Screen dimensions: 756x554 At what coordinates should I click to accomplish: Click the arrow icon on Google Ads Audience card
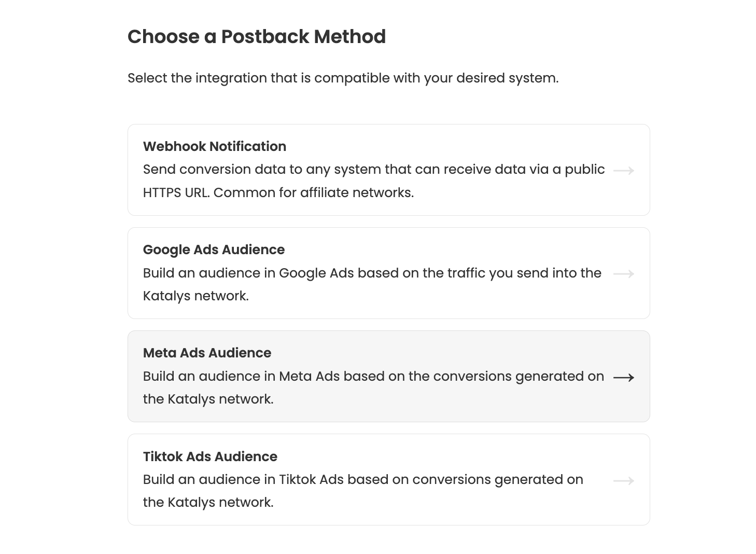click(x=623, y=273)
